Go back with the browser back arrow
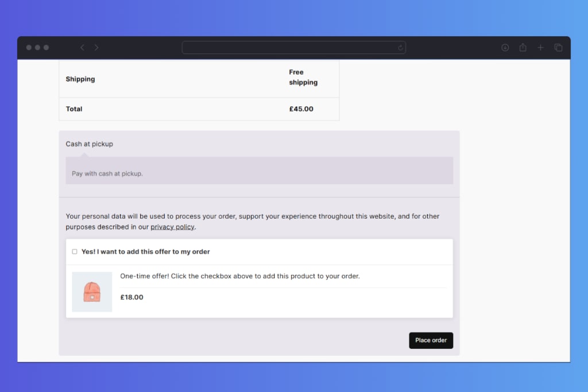This screenshot has height=392, width=588. pyautogui.click(x=82, y=48)
